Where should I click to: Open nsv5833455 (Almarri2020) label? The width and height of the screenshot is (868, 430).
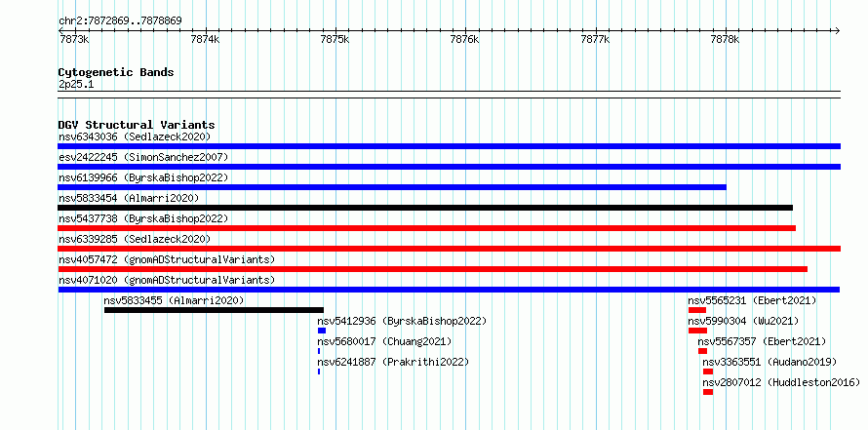click(174, 300)
